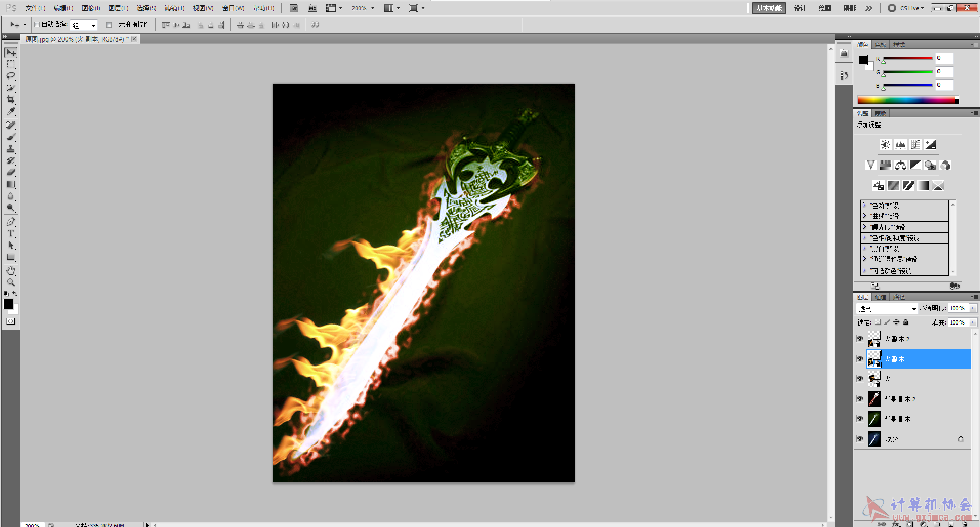
Task: Select the Hand tool
Action: [x=11, y=270]
